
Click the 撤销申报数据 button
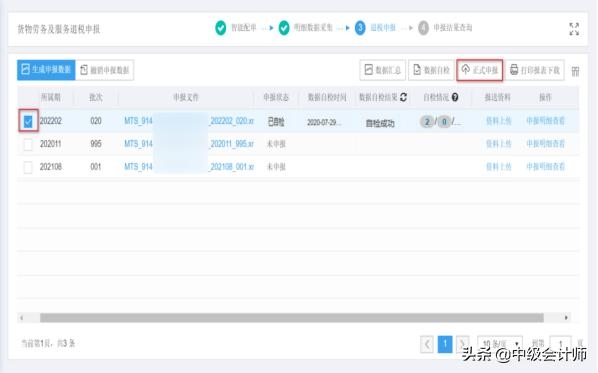[104, 70]
